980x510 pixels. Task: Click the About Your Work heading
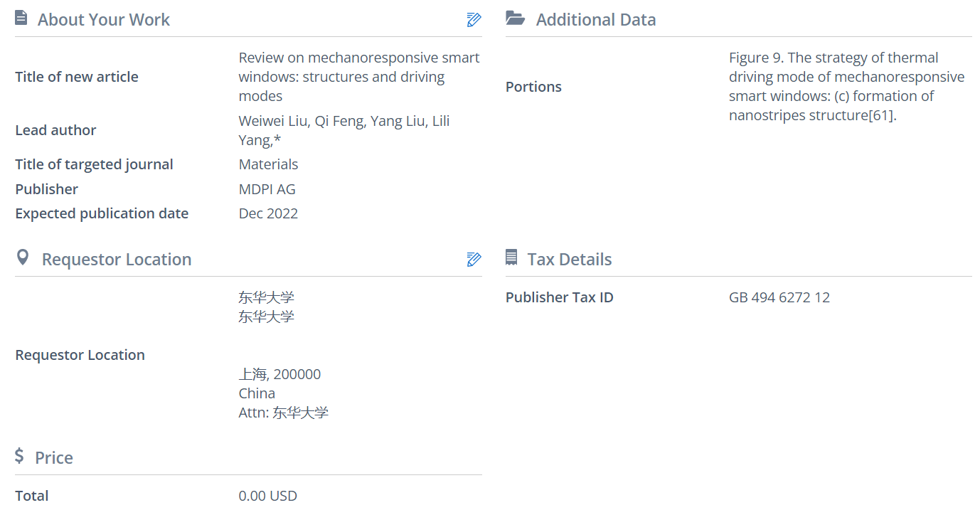(104, 20)
